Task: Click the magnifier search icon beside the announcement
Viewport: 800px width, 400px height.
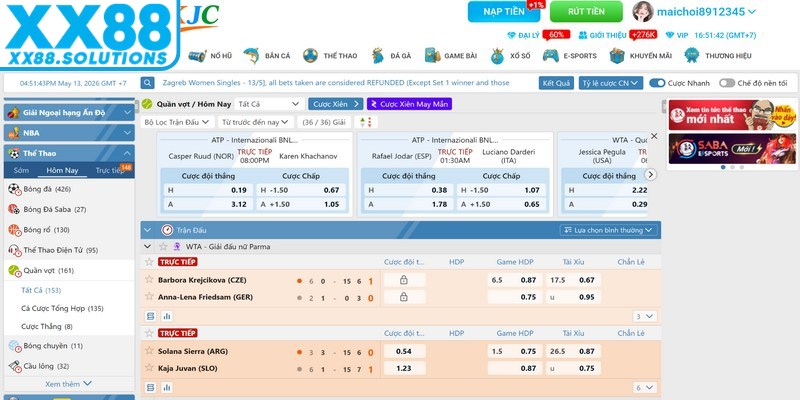Action: click(x=147, y=83)
